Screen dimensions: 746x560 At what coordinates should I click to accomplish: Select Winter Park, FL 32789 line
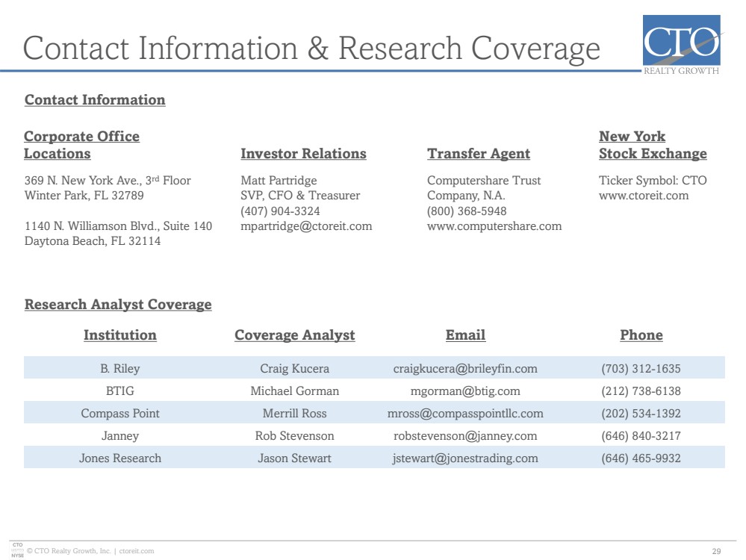(84, 196)
